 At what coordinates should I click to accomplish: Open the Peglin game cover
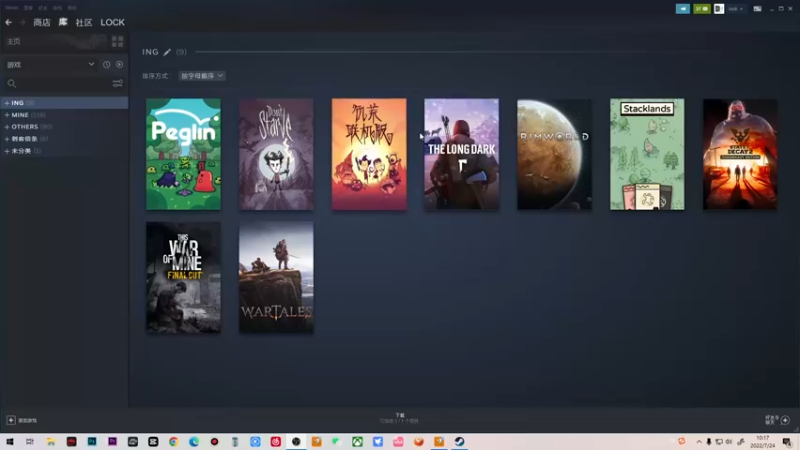[184, 154]
